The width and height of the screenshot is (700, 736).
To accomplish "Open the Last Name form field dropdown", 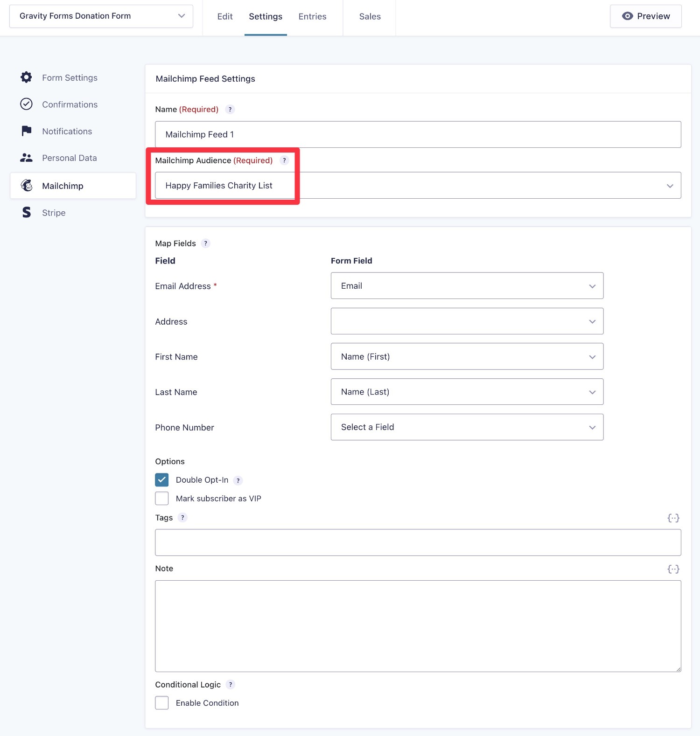I will (467, 392).
